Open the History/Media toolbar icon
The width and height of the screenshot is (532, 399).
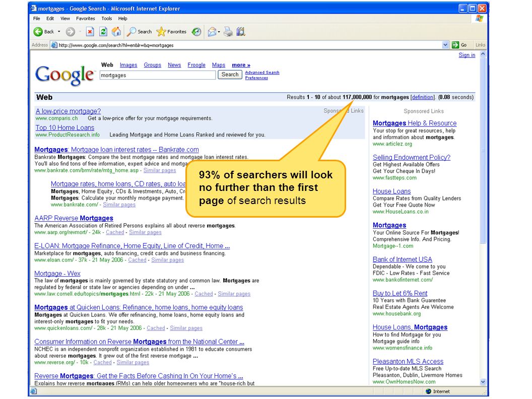pos(196,32)
